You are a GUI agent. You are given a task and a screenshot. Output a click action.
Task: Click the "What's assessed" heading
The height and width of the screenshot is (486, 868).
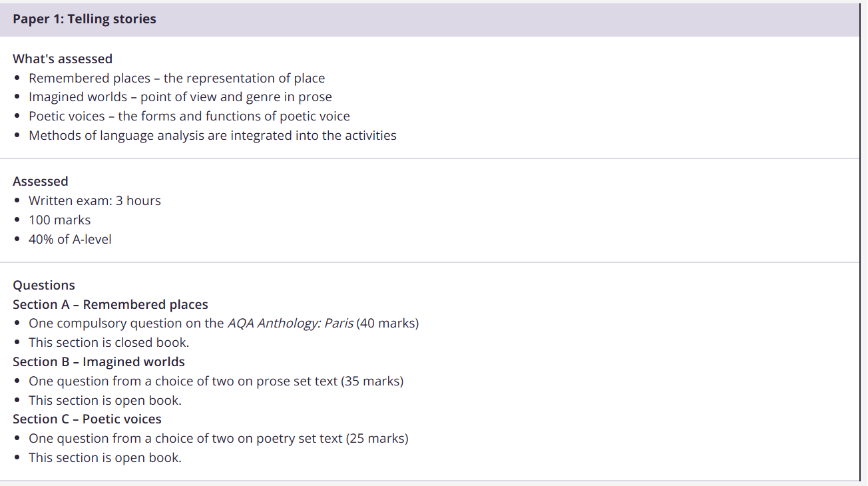[x=63, y=59]
